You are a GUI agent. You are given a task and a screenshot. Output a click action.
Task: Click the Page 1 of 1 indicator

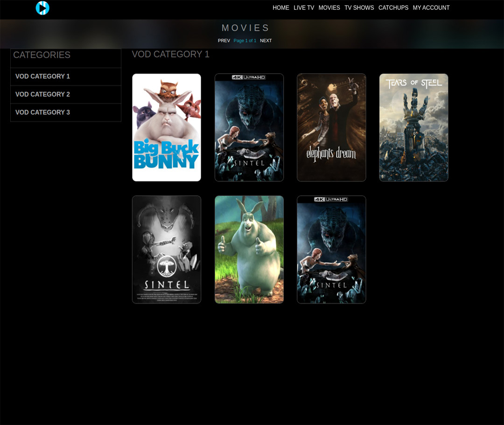click(245, 41)
